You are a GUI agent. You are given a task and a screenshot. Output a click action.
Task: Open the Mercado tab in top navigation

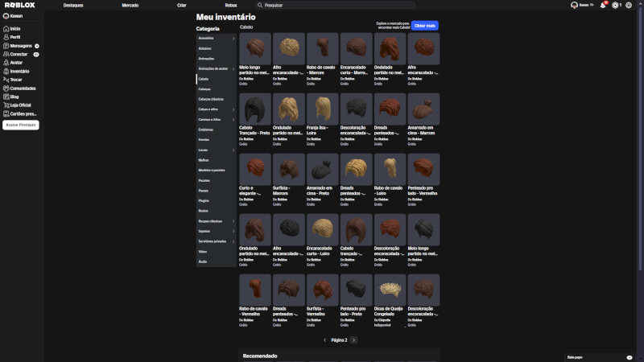pyautogui.click(x=130, y=5)
